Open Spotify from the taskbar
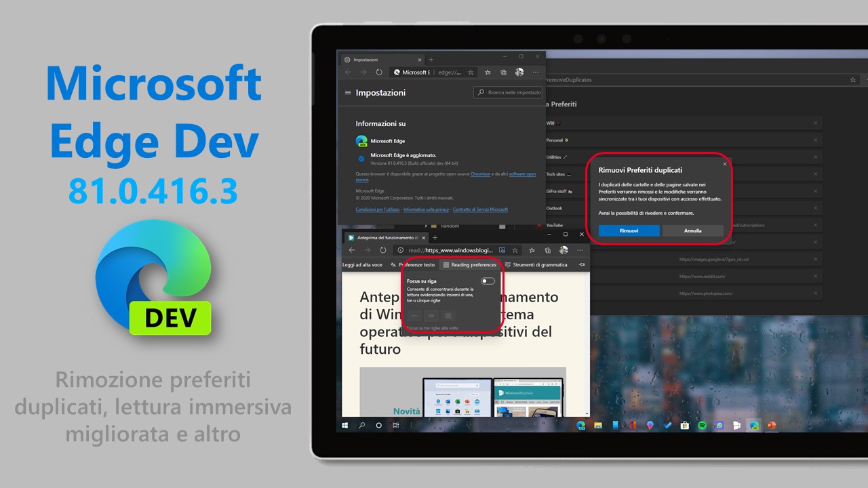 click(x=702, y=426)
